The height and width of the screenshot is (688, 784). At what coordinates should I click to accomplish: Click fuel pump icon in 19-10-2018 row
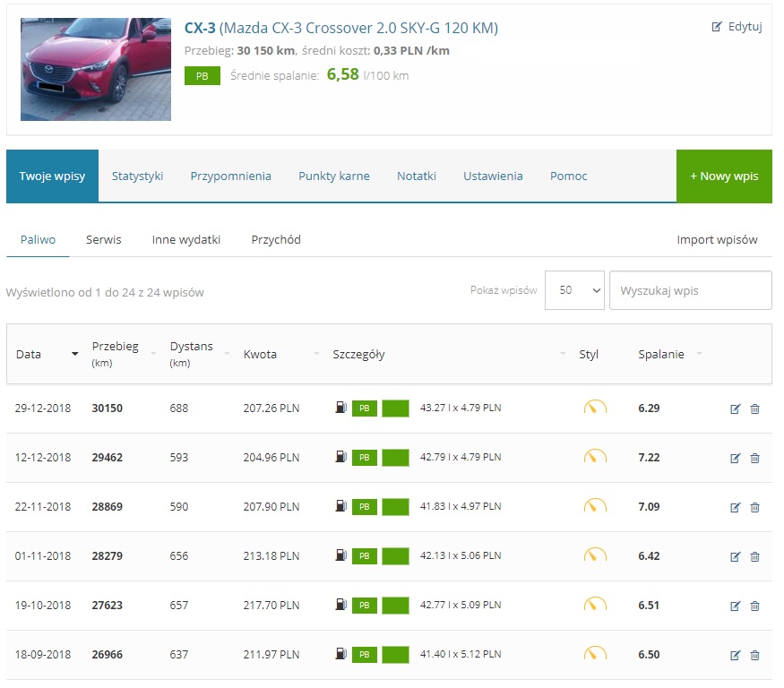pyautogui.click(x=340, y=606)
